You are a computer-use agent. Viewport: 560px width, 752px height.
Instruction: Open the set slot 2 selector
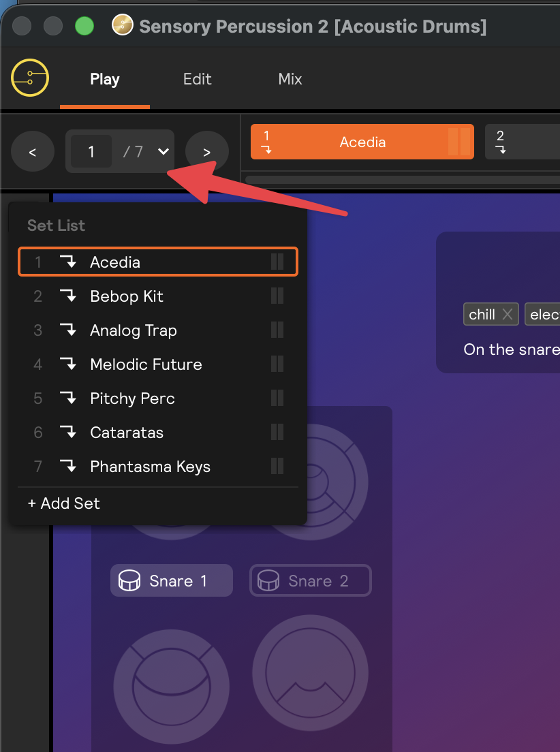click(522, 142)
